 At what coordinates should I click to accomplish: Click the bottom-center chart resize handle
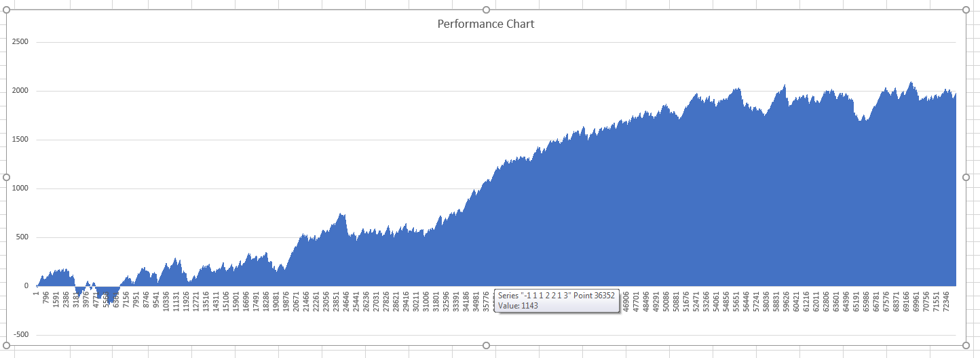click(486, 345)
